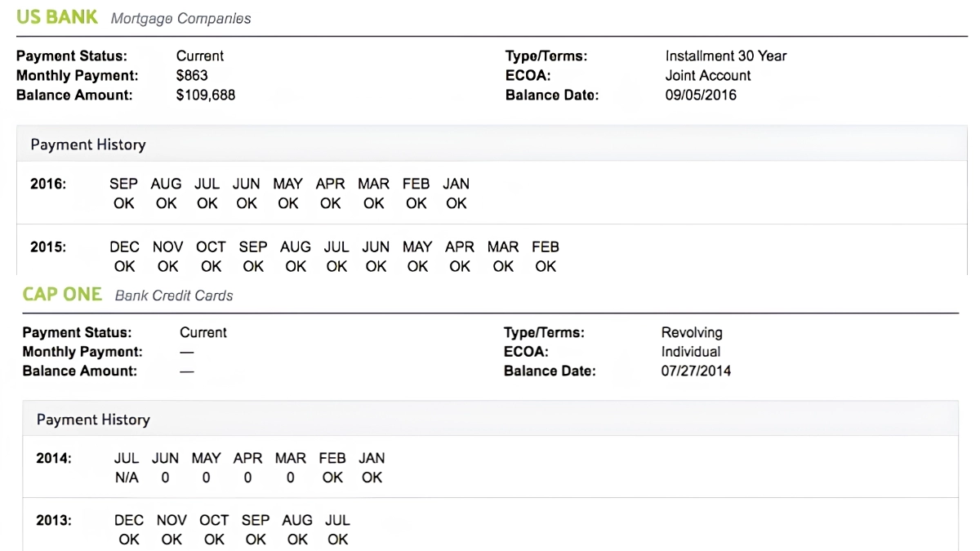Click the SEP 2016 OK status

124,203
